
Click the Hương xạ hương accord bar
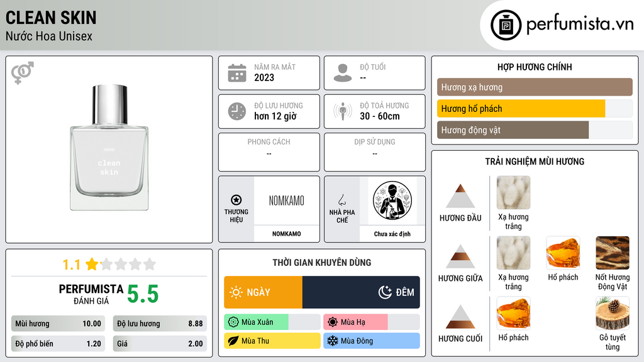tap(535, 87)
